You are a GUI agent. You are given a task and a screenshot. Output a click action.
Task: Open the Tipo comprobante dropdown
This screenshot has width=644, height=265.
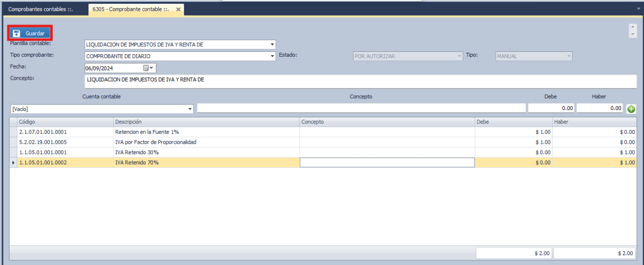point(272,56)
